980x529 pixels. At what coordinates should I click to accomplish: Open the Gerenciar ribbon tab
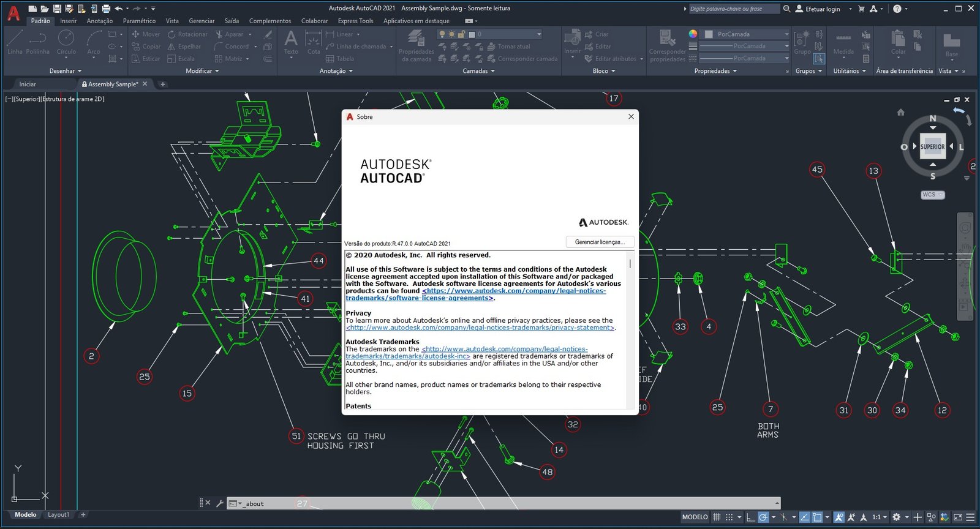(x=202, y=21)
